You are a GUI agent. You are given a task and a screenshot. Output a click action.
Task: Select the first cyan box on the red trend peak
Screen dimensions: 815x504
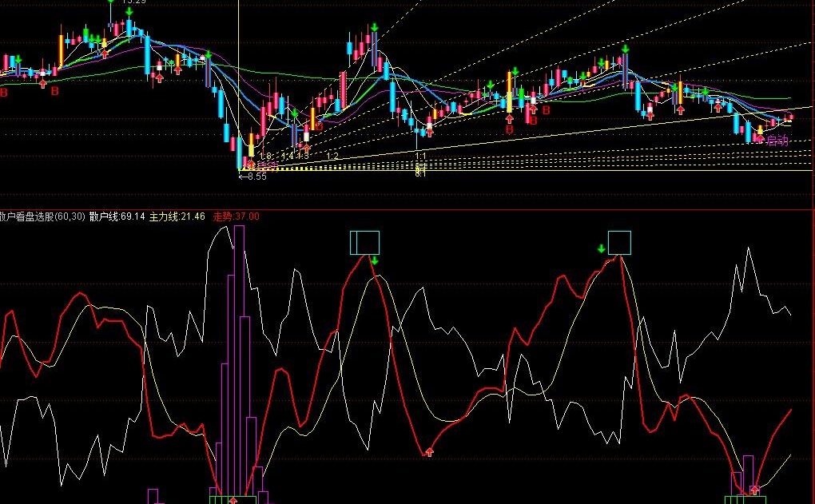pyautogui.click(x=365, y=243)
